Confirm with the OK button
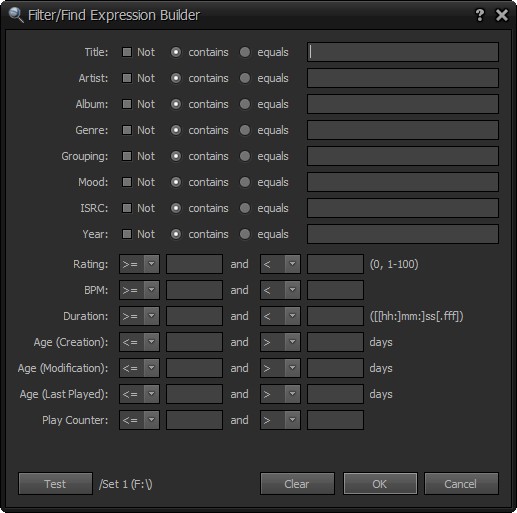 point(380,484)
